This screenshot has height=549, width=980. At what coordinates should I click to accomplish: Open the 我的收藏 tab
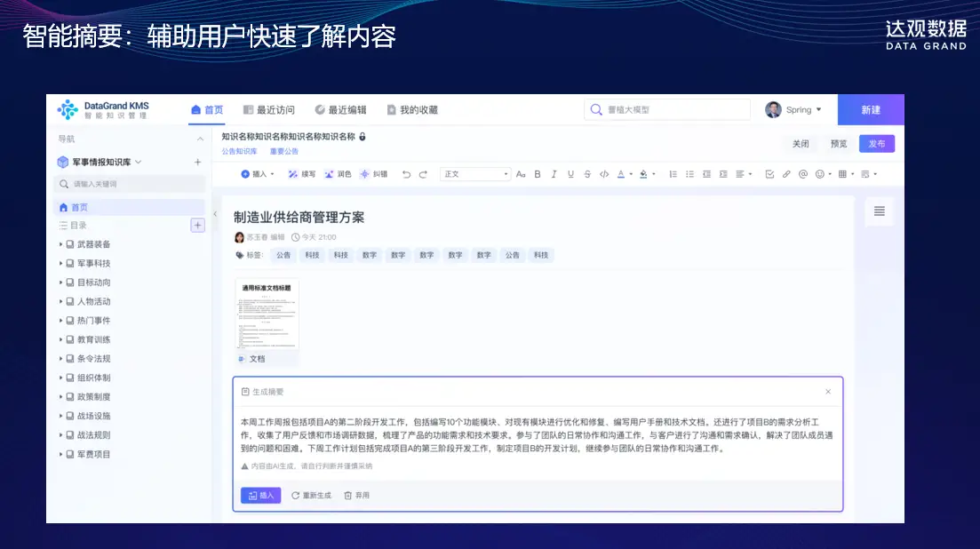point(411,110)
